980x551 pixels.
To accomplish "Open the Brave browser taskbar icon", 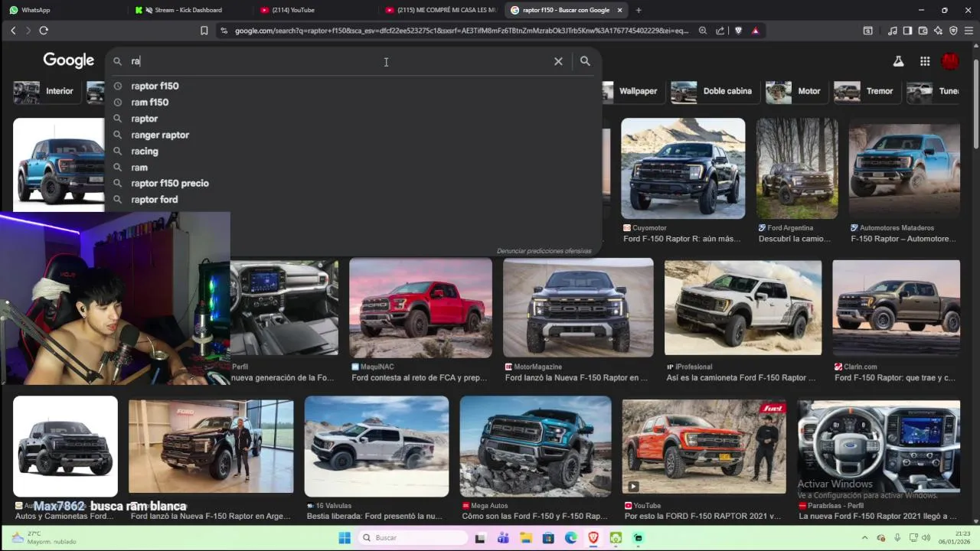I will tap(593, 538).
